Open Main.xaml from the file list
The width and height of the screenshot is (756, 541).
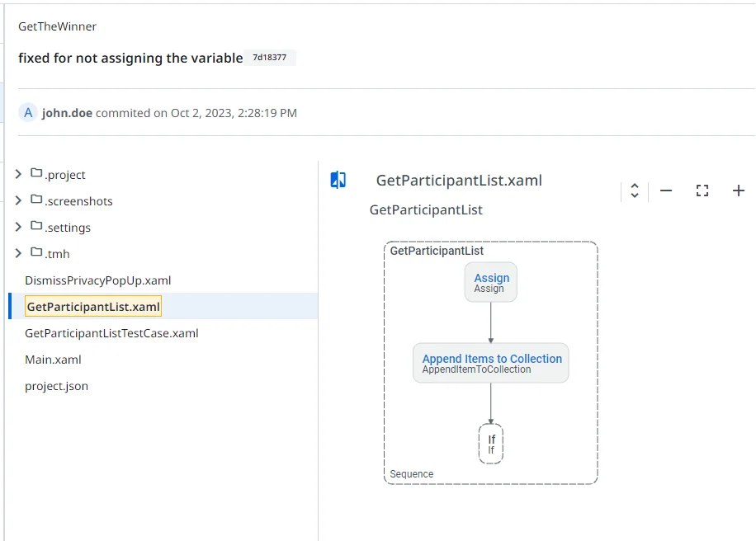[x=53, y=360]
